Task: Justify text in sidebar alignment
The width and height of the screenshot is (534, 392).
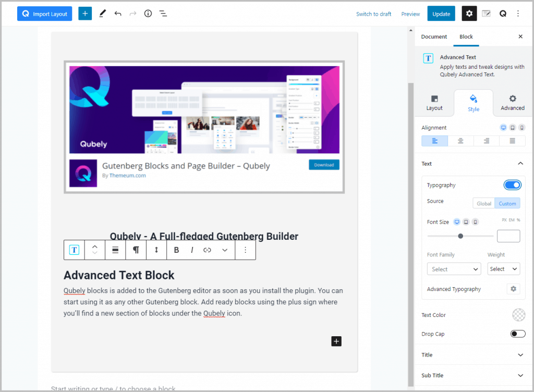Action: pyautogui.click(x=512, y=141)
